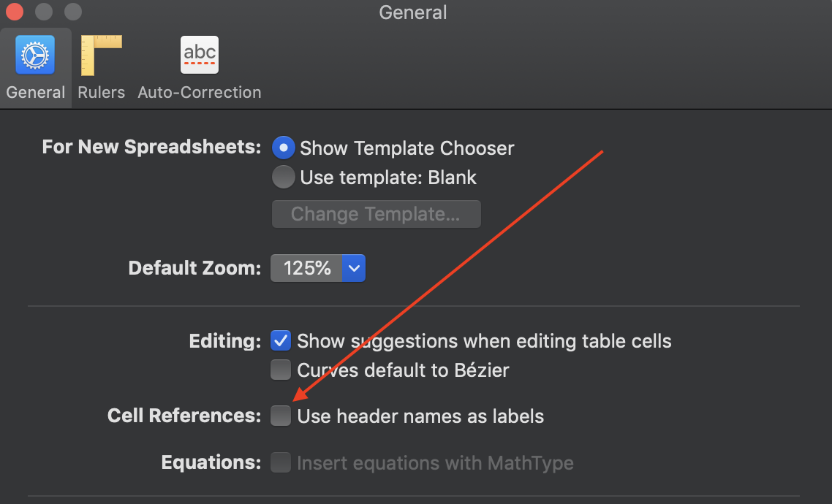Viewport: 832px width, 504px height.
Task: Click the Change Template button
Action: point(376,215)
